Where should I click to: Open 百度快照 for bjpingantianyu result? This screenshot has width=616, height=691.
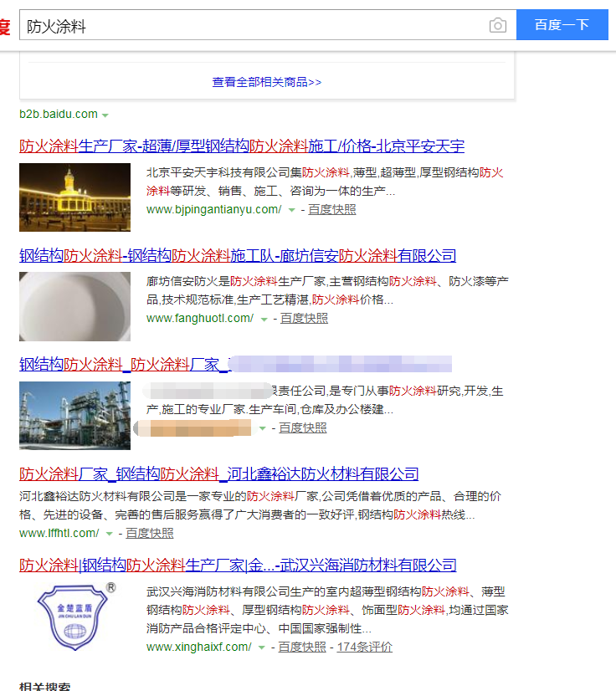coord(332,209)
